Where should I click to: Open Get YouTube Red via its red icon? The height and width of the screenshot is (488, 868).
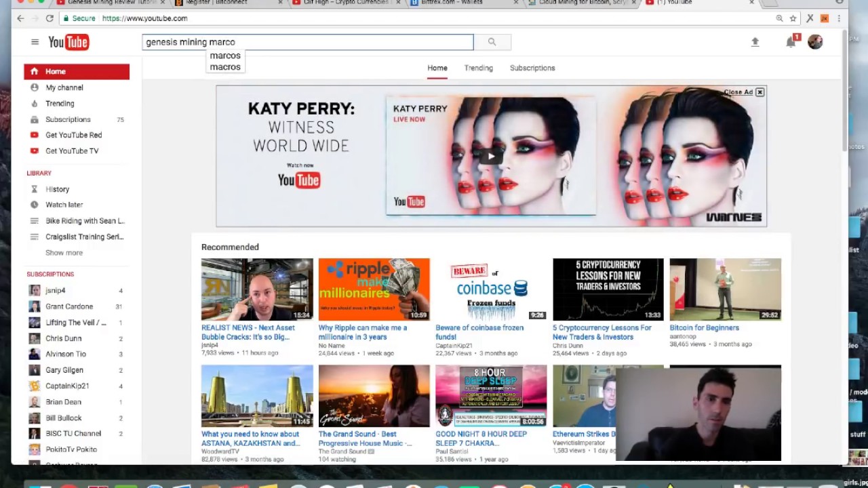click(35, 135)
